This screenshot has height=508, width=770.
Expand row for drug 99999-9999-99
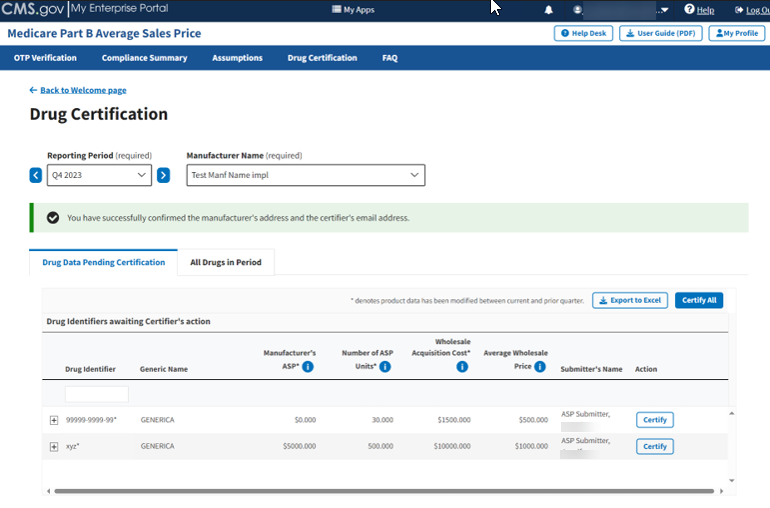54,420
